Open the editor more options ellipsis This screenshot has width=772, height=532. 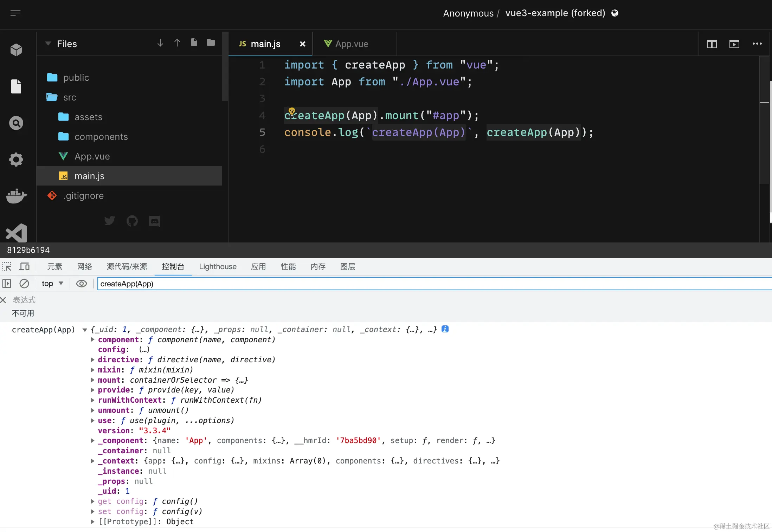point(757,44)
